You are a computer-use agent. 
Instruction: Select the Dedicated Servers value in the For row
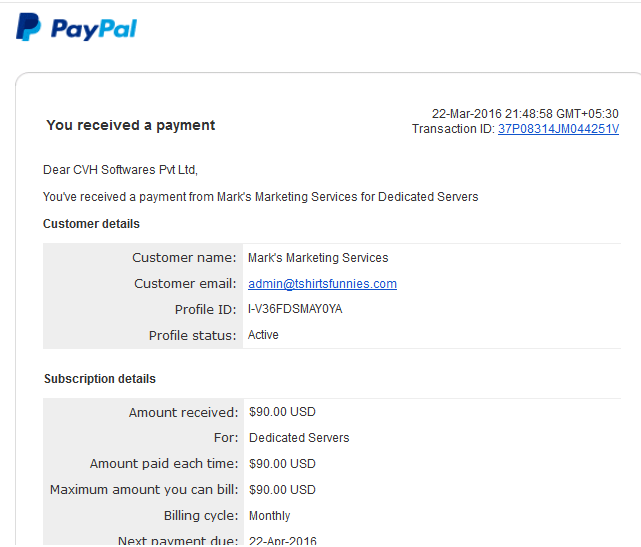click(299, 438)
